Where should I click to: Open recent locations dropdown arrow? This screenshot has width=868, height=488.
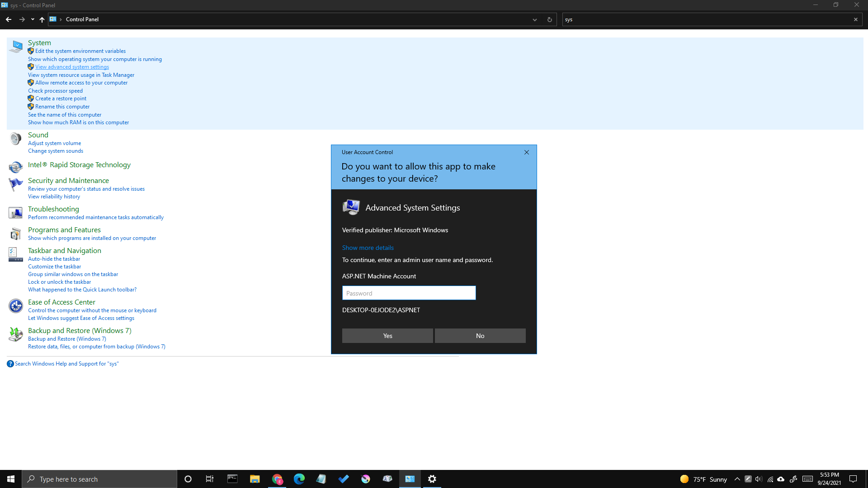click(33, 19)
